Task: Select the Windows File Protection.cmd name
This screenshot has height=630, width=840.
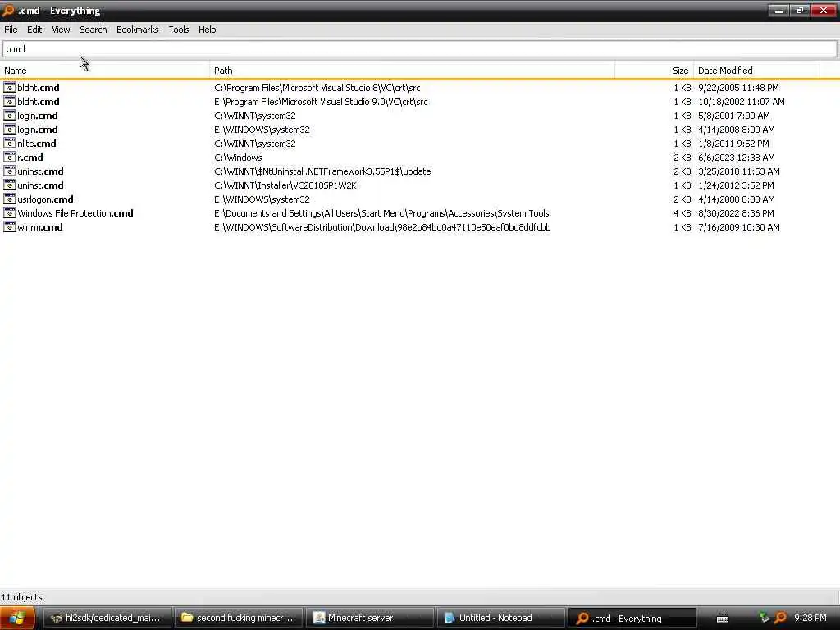Action: pyautogui.click(x=75, y=212)
